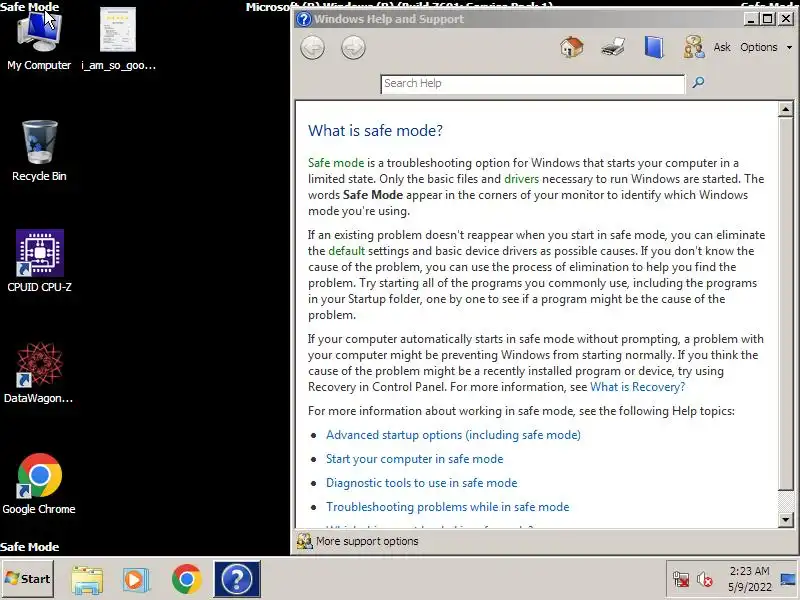The height and width of the screenshot is (600, 800).
Task: Click Help and Support taskbar button
Action: (237, 579)
